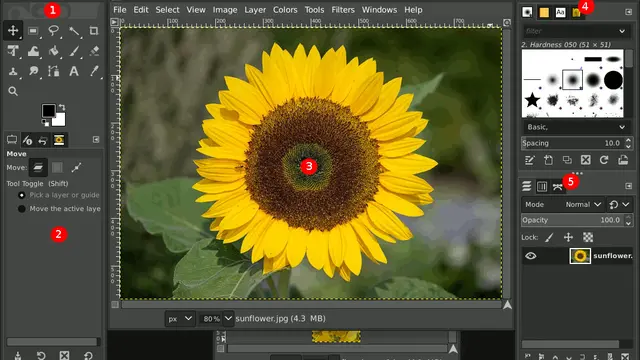The height and width of the screenshot is (360, 640).
Task: Select the Eraser tool
Action: pyautogui.click(x=93, y=51)
